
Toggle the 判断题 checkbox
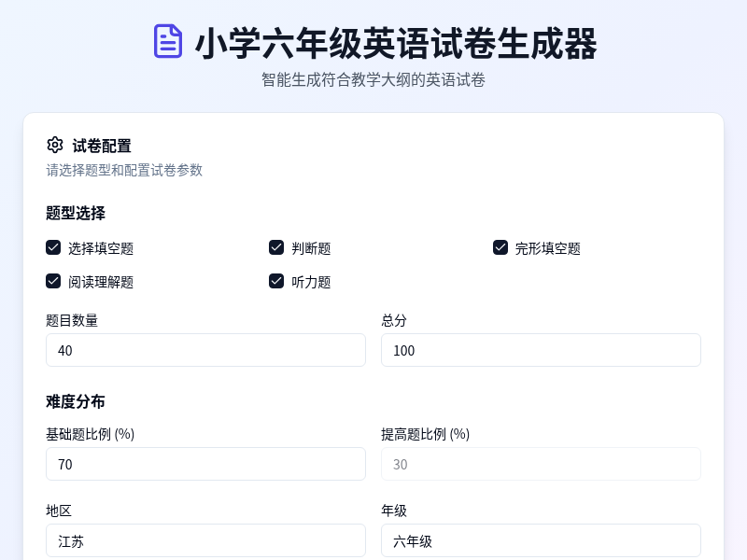coord(276,247)
